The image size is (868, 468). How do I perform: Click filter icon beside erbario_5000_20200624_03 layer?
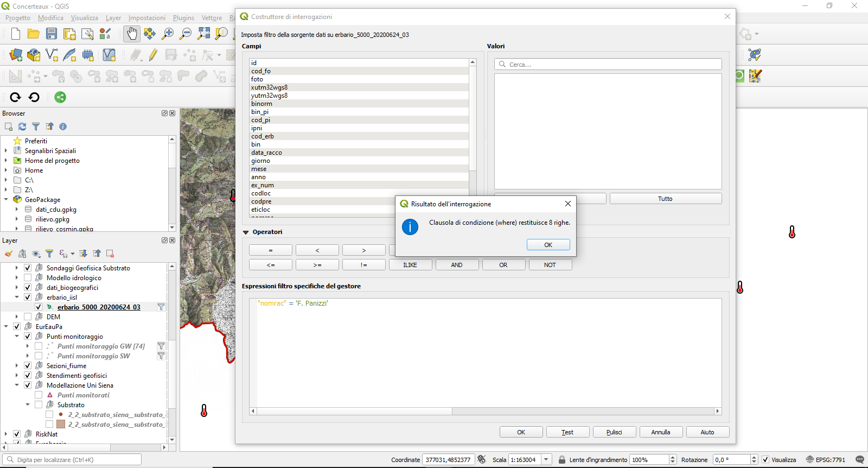point(161,307)
